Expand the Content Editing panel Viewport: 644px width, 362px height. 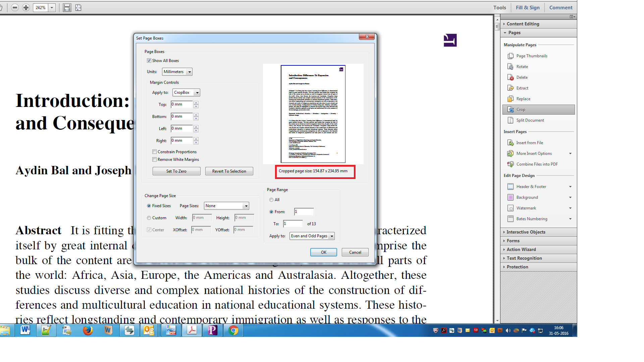(523, 24)
